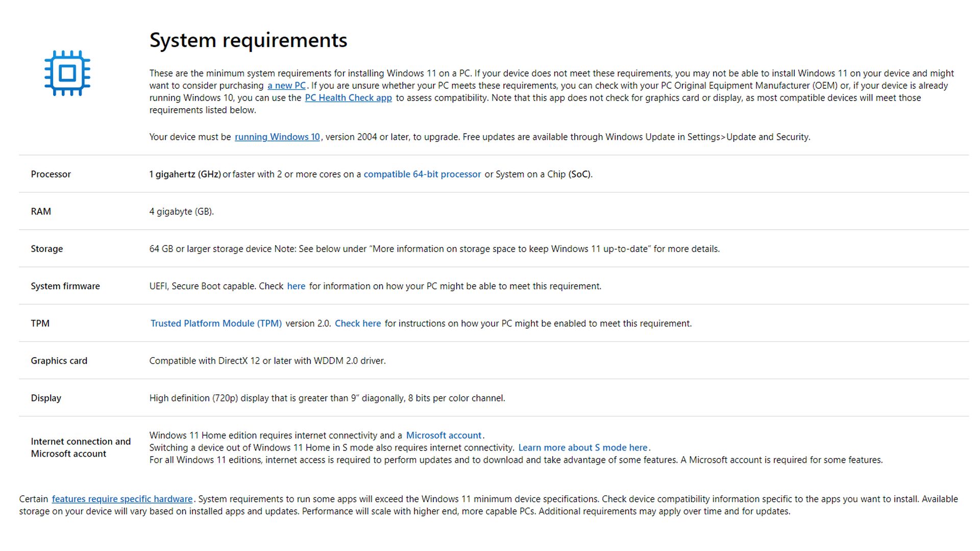Viewport: 980px width, 551px height.
Task: Click the System requirements heading
Action: 248,40
